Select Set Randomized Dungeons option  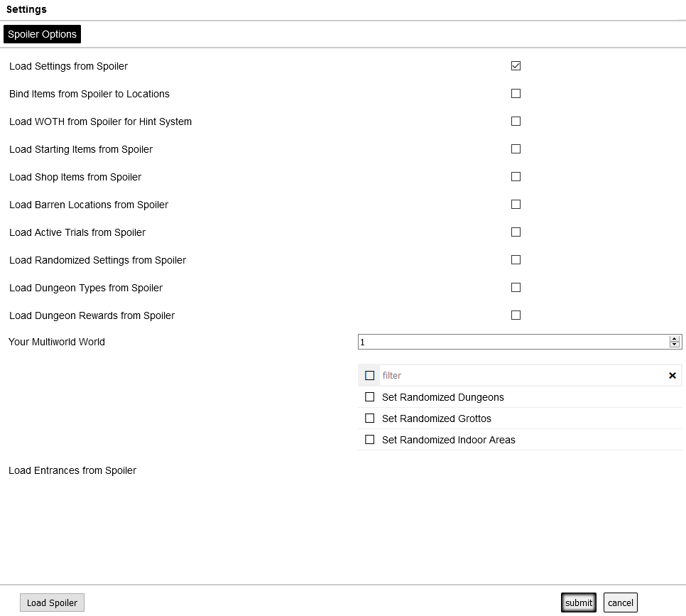pos(369,397)
